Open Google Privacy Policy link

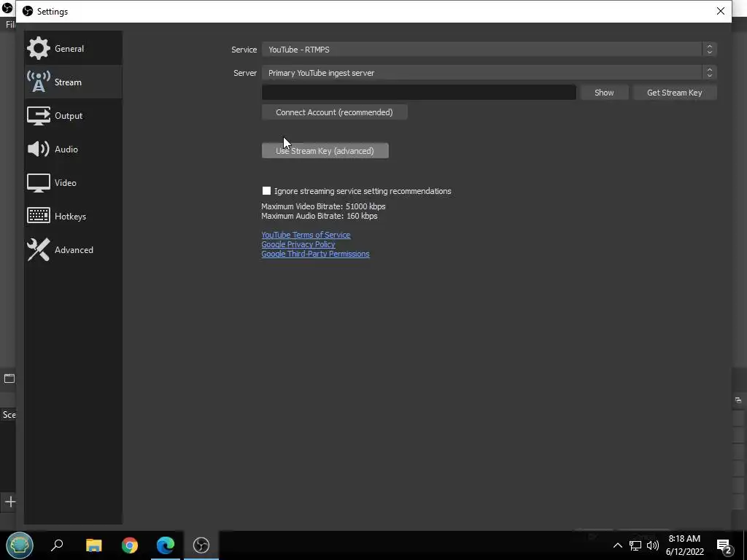(298, 244)
